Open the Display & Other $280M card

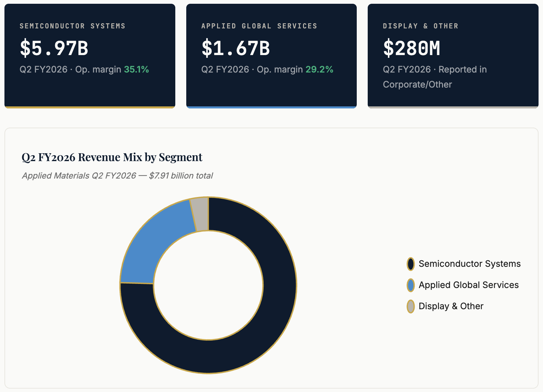point(453,56)
